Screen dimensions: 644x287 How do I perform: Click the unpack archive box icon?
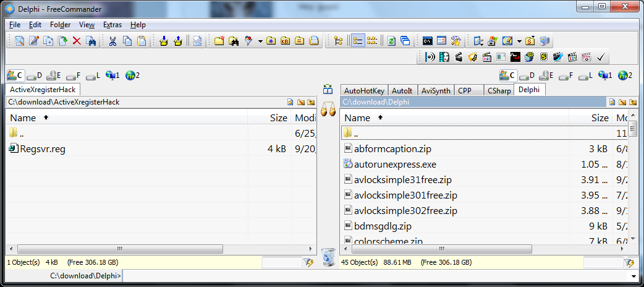click(178, 41)
